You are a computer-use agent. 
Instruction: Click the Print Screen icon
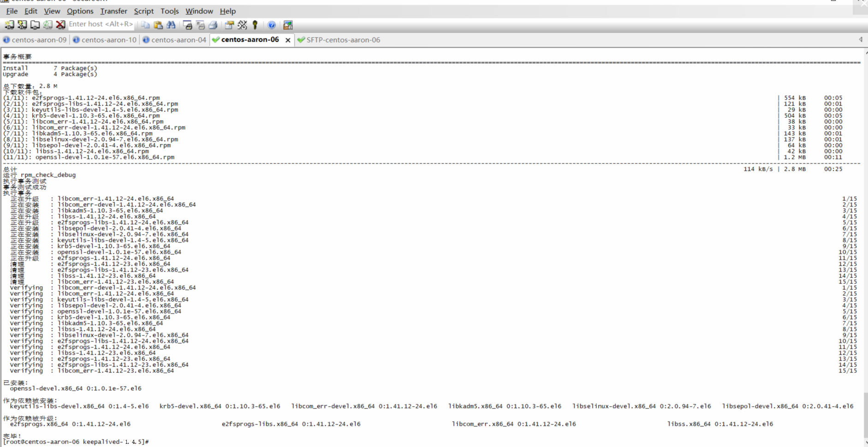(187, 25)
